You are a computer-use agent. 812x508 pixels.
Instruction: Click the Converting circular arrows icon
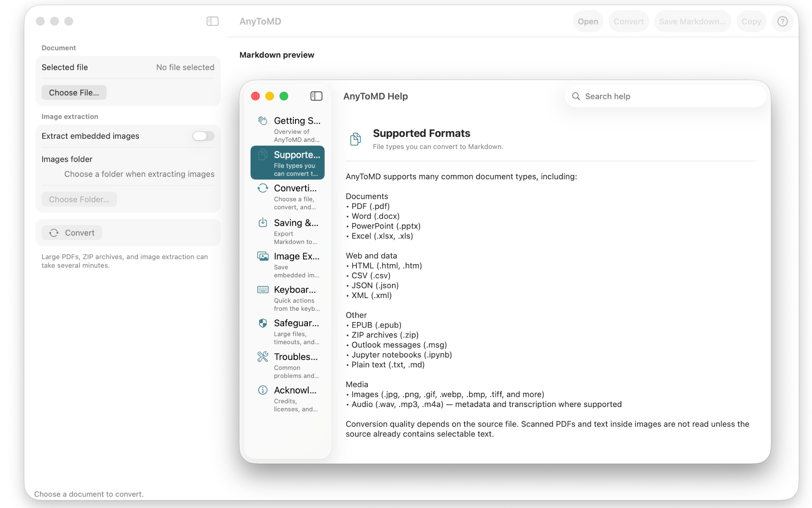click(x=263, y=188)
